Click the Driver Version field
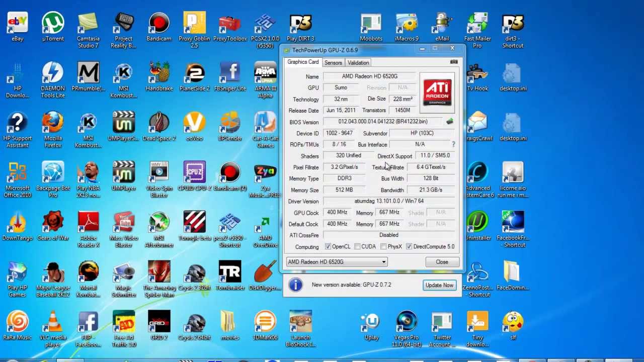Viewport: 644px width, 362px height. tap(389, 201)
